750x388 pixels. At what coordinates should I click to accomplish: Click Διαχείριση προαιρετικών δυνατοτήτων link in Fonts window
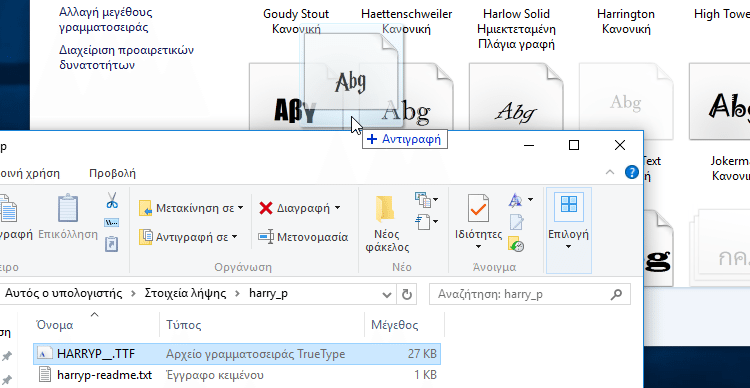126,57
